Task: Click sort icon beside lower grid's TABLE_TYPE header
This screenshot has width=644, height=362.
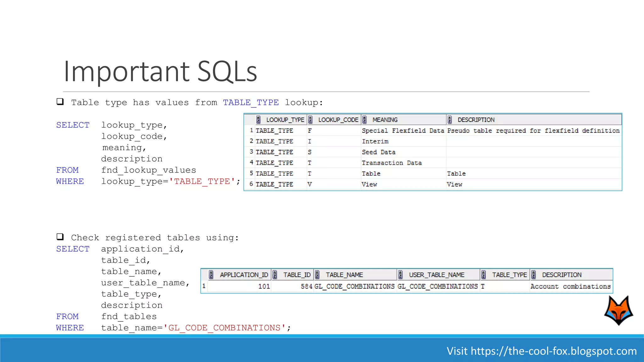Action: (483, 275)
